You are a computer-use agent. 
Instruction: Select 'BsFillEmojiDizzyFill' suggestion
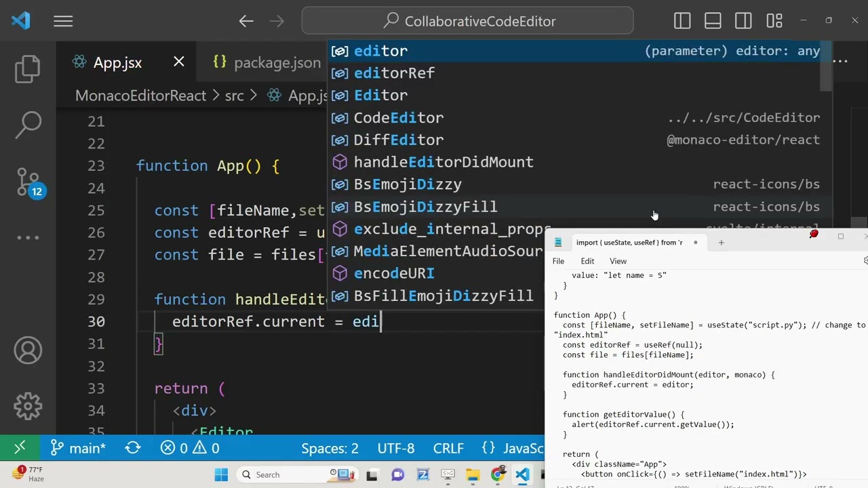(x=437, y=296)
